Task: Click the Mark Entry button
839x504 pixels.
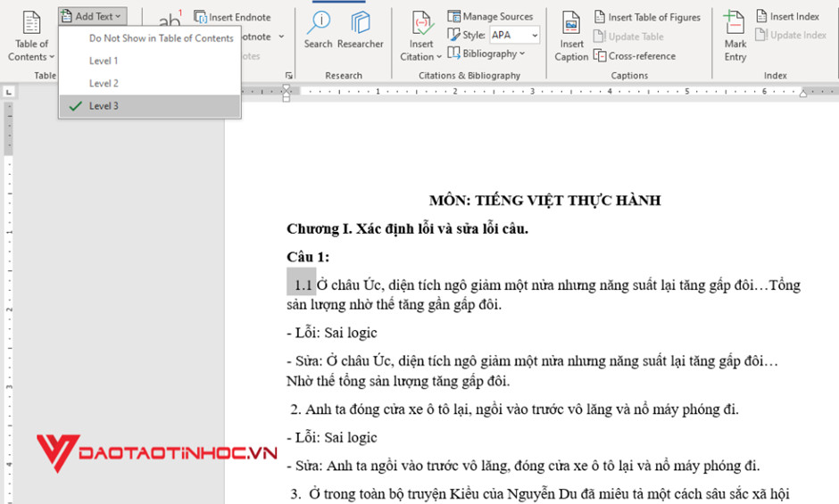Action: pos(735,37)
